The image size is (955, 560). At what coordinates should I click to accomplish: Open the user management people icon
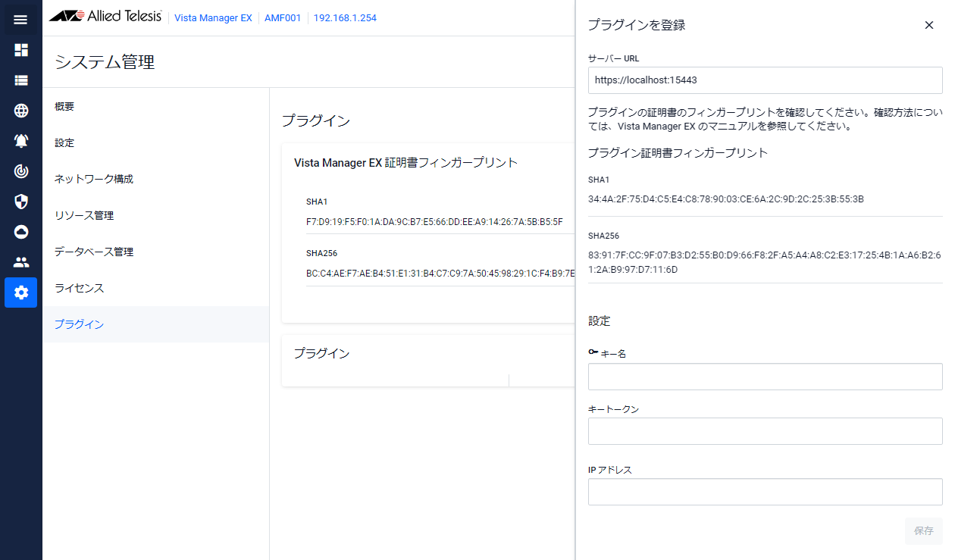click(21, 262)
